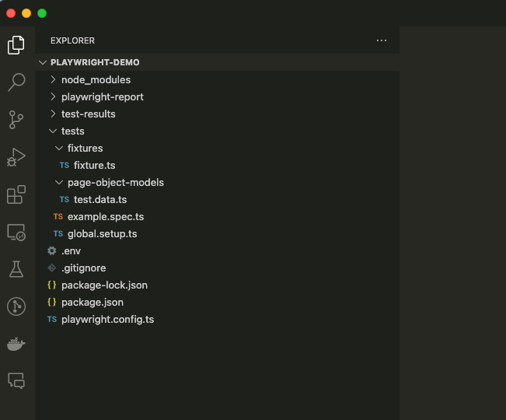This screenshot has width=506, height=420.
Task: Select the tests folder name
Action: (73, 131)
